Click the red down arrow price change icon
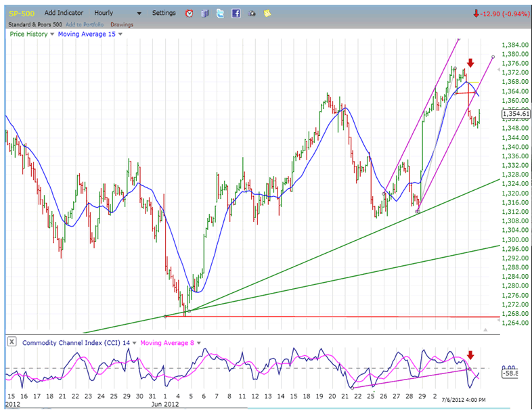This screenshot has width=532, height=412. [x=476, y=13]
